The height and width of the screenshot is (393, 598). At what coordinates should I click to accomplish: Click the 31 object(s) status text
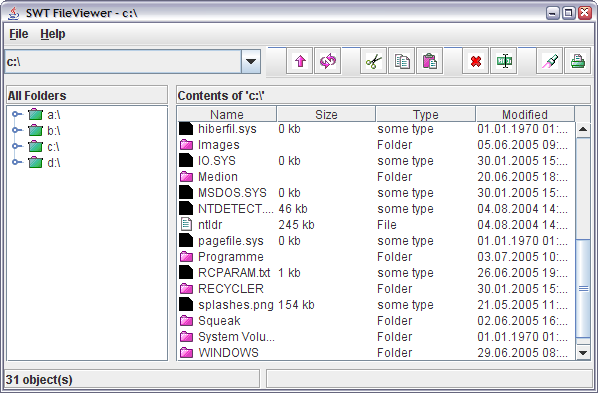pyautogui.click(x=39, y=380)
